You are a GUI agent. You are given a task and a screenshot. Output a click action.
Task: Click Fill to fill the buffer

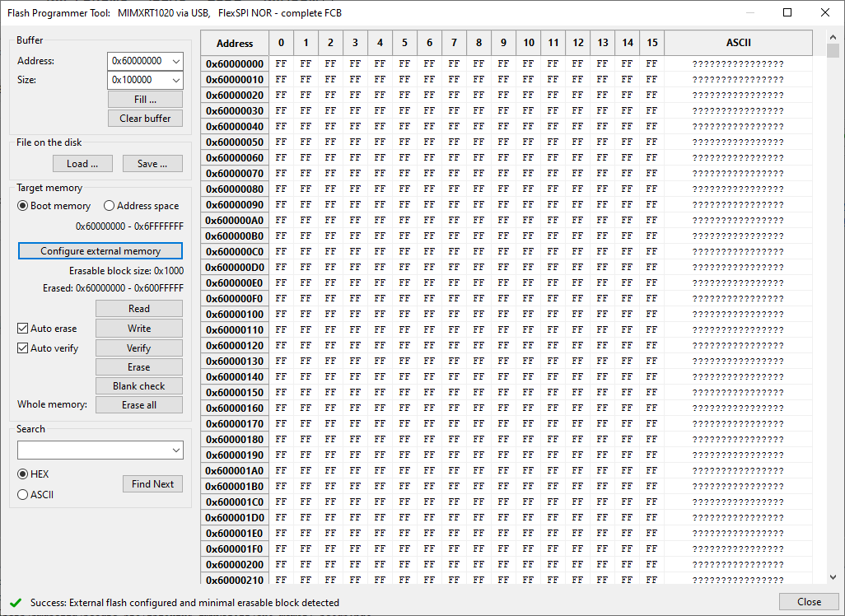point(145,100)
